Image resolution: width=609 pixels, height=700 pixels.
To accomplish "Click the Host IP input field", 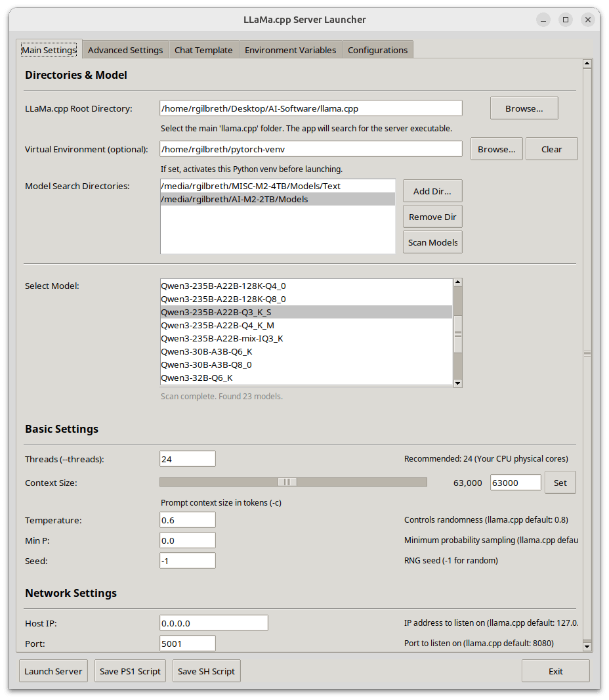I will tap(214, 623).
